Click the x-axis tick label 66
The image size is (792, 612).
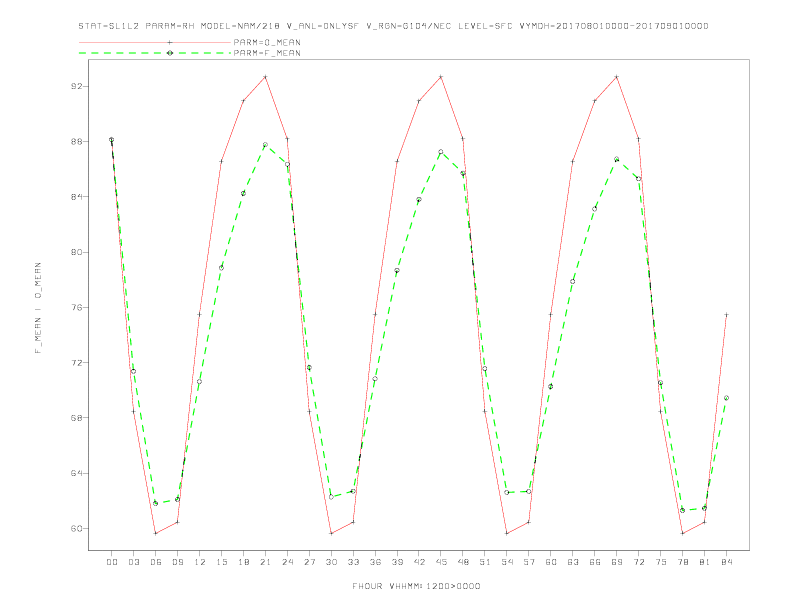[x=595, y=562]
